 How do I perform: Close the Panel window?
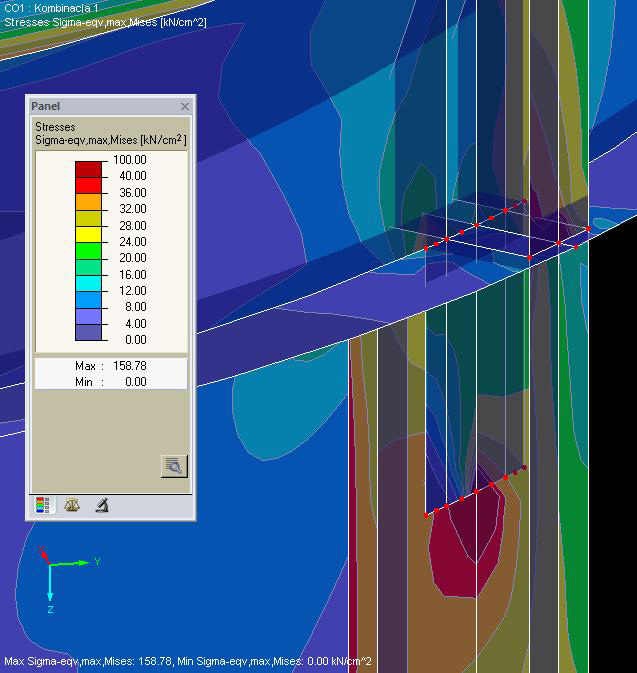tap(185, 106)
